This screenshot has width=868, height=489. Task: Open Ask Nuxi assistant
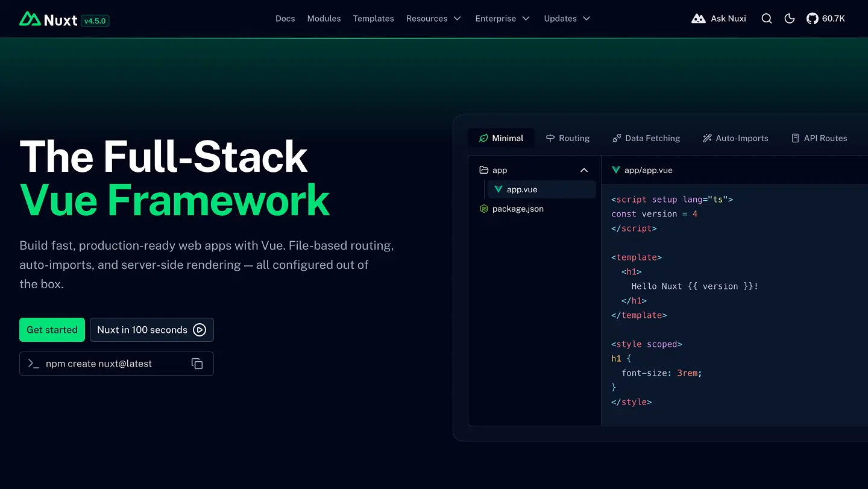[x=719, y=19]
